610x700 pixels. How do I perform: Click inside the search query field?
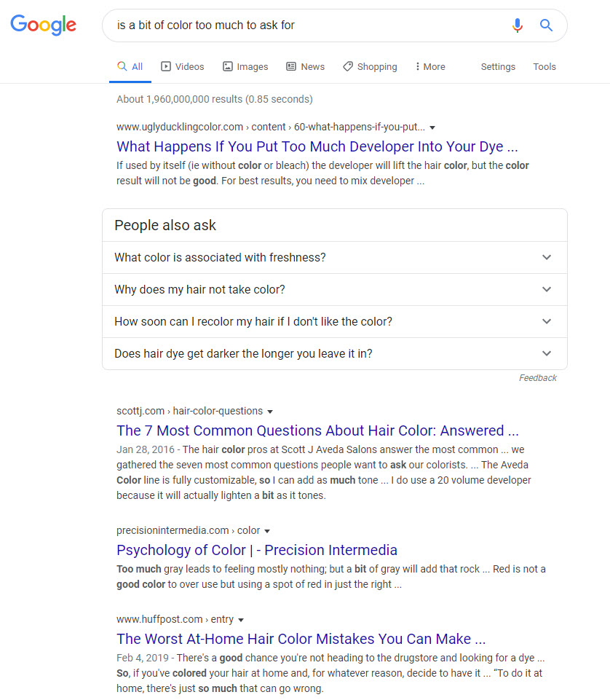tap(306, 25)
